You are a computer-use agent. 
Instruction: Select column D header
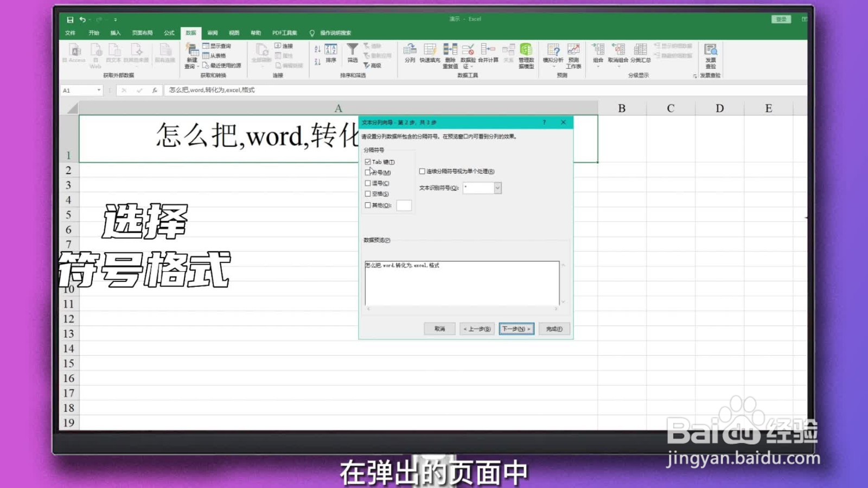(x=719, y=108)
